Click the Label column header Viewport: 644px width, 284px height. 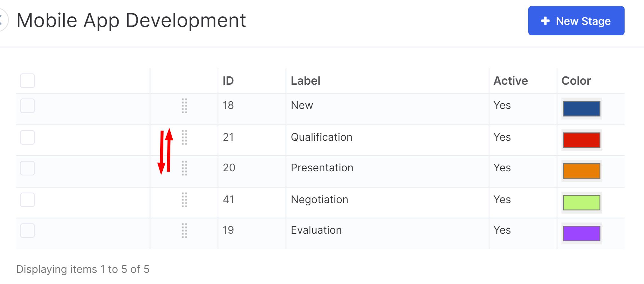(305, 81)
